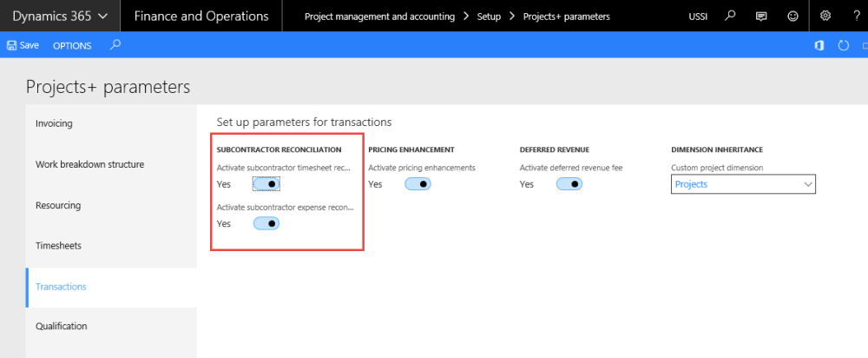This screenshot has width=868, height=358.
Task: Click the action bar filter search icon
Action: tap(115, 45)
